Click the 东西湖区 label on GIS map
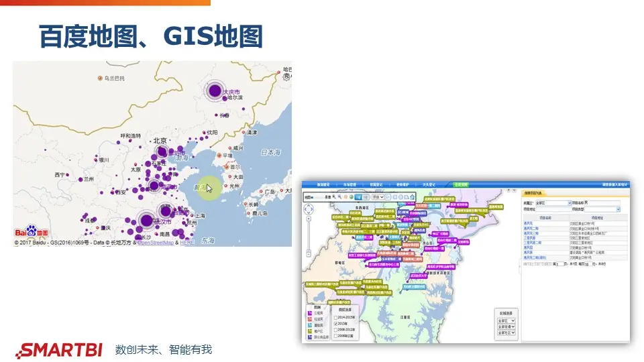Viewport: 644px width, 362px height. [x=362, y=208]
